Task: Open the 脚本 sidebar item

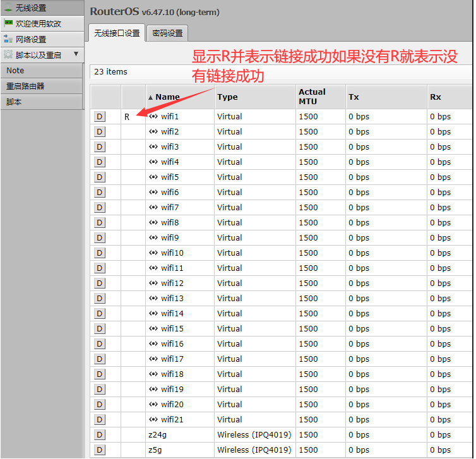Action: tap(41, 102)
